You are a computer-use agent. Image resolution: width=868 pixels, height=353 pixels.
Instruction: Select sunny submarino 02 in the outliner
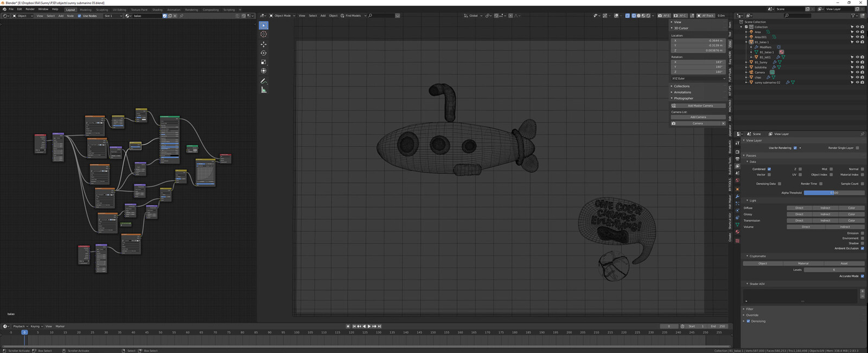click(767, 83)
